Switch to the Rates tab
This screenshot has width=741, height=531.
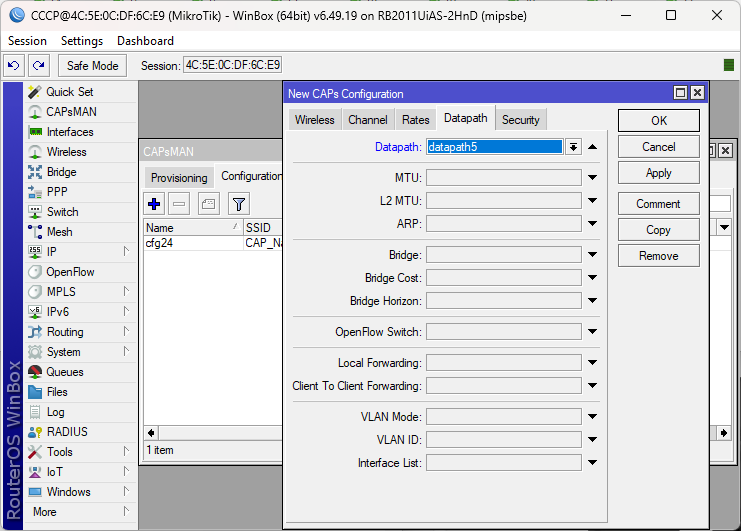coord(415,120)
